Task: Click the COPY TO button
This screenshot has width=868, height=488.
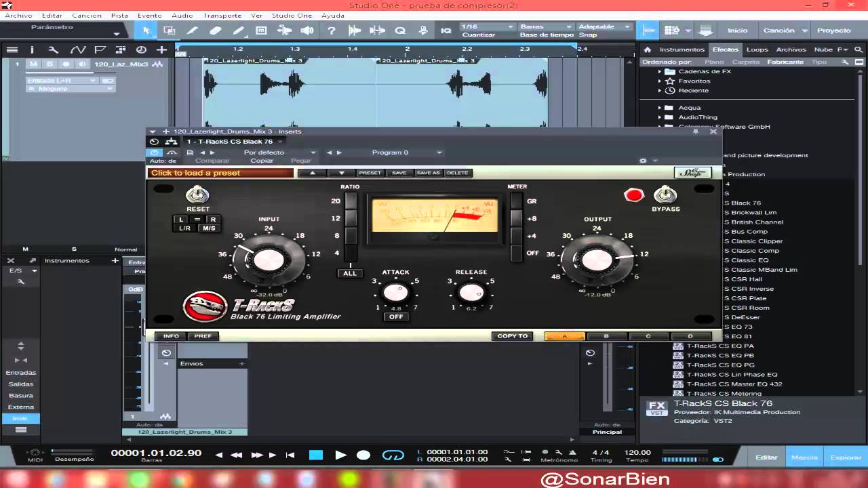Action: pyautogui.click(x=513, y=336)
